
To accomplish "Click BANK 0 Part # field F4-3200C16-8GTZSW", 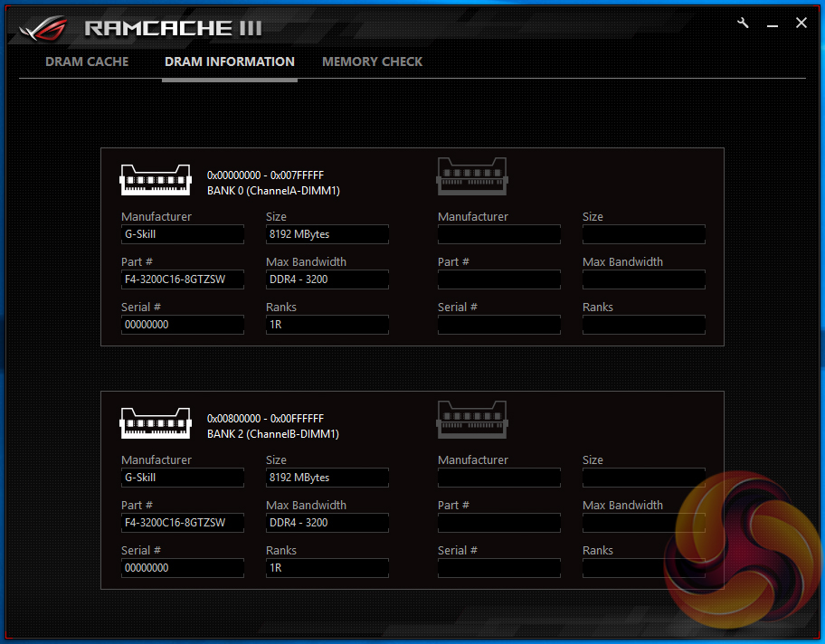I will [x=183, y=279].
